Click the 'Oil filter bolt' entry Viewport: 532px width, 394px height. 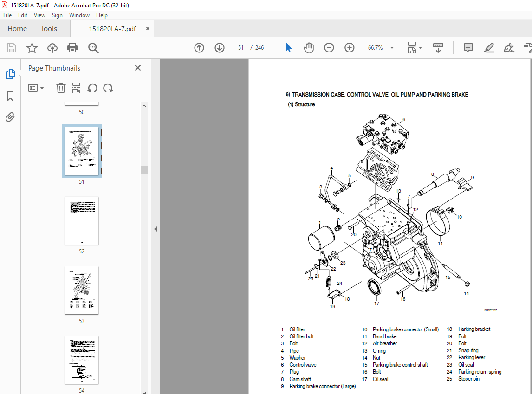(301, 336)
